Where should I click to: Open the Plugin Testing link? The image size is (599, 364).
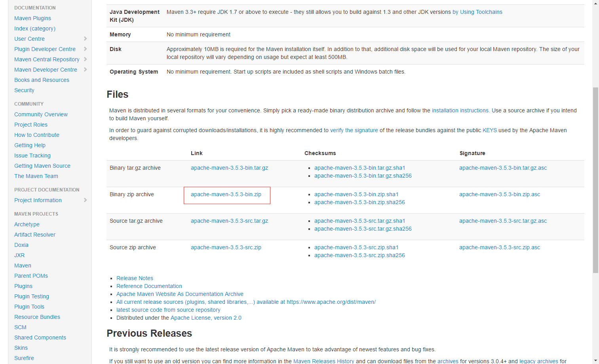tap(32, 296)
